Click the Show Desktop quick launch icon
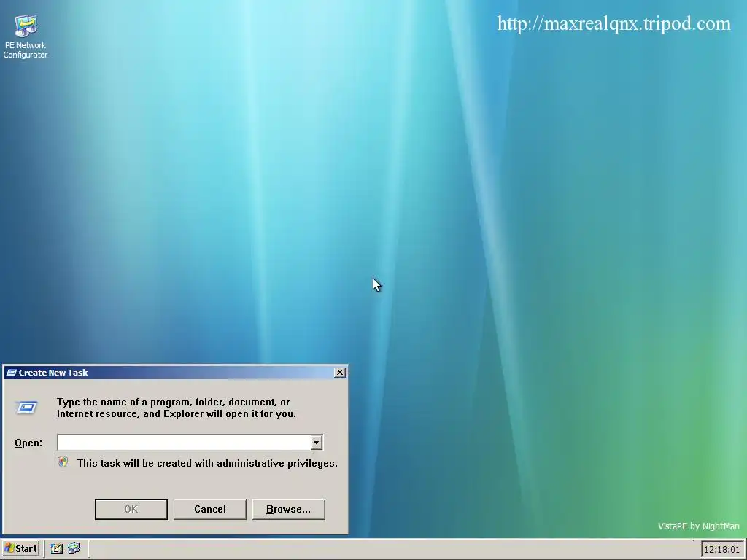 [x=57, y=548]
